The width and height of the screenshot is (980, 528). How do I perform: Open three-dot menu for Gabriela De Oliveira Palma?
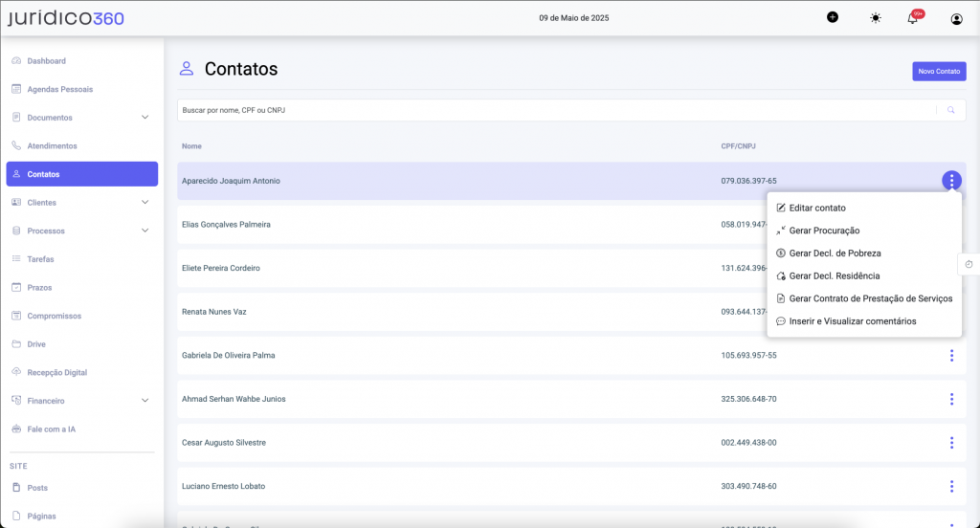[951, 355]
